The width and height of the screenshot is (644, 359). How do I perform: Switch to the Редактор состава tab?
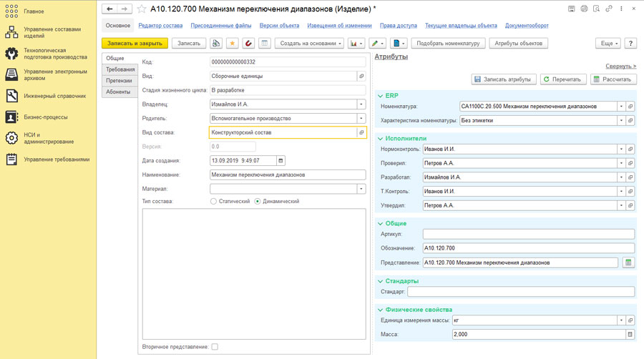pos(160,26)
